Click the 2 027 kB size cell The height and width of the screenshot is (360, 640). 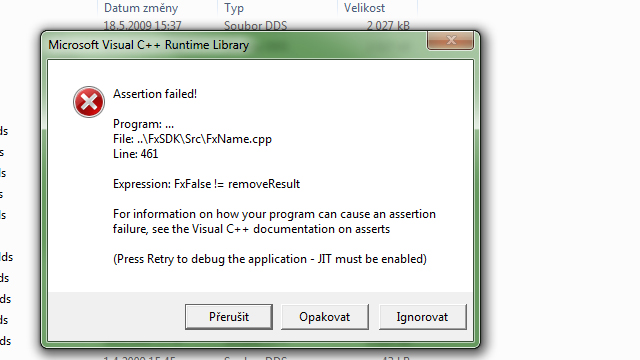coord(388,26)
